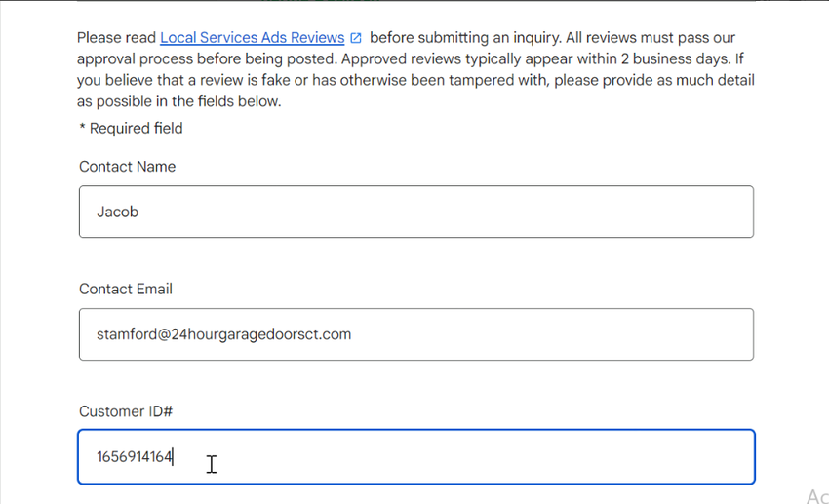Click "fields below" at the paragraph end
Image resolution: width=829 pixels, height=504 pixels.
point(239,101)
